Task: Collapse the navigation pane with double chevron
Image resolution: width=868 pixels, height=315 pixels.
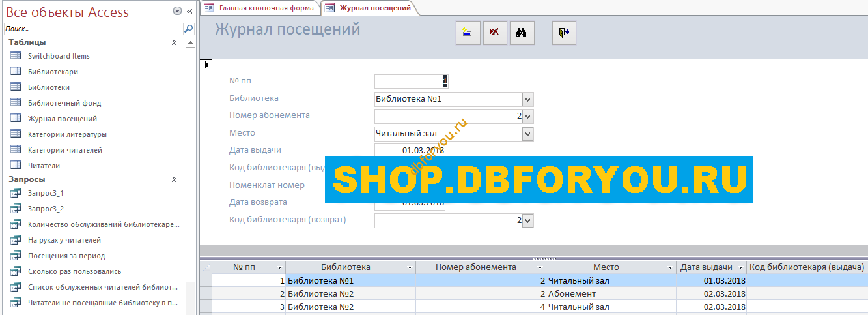Action: [189, 12]
